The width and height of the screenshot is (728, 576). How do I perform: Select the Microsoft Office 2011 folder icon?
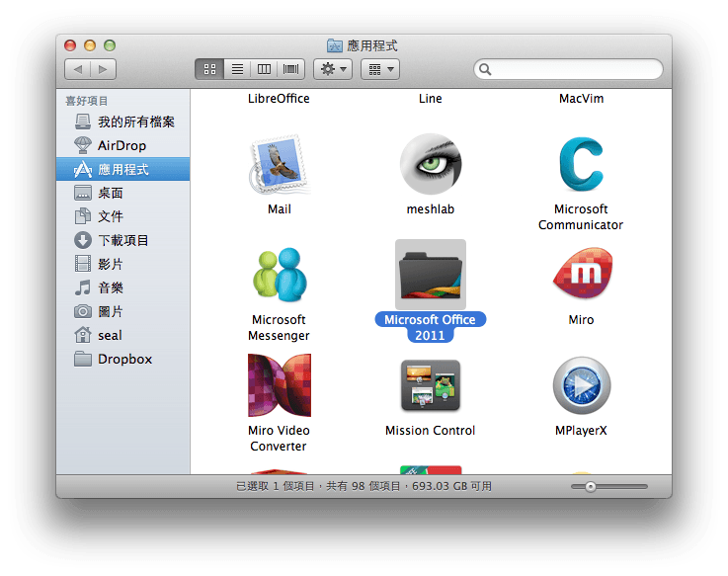click(431, 275)
